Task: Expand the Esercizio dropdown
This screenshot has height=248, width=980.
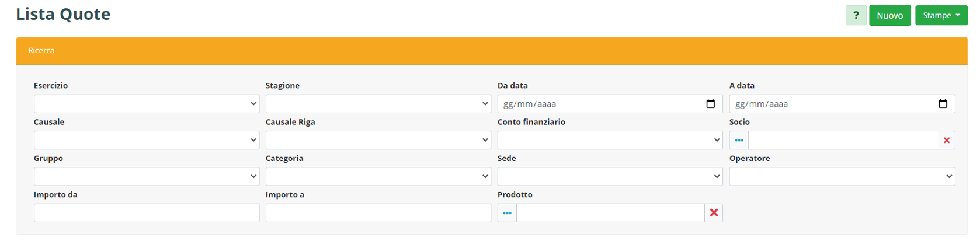Action: click(x=146, y=104)
